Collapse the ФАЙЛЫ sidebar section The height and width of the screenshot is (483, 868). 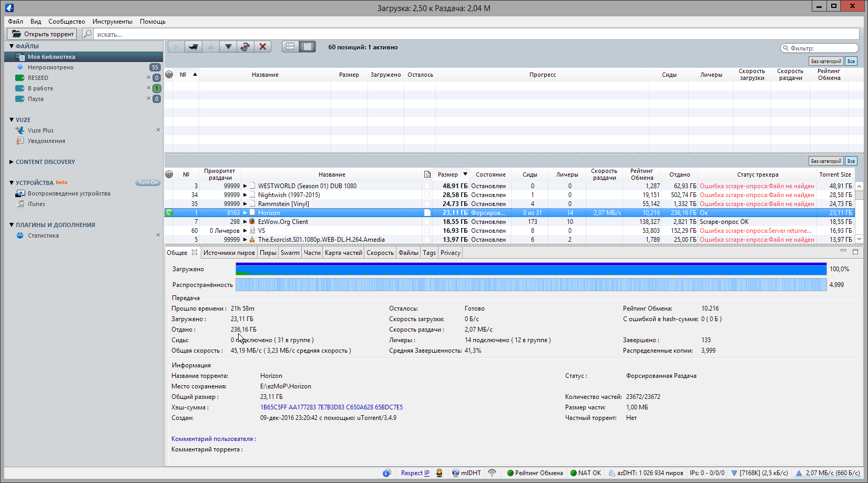click(12, 46)
